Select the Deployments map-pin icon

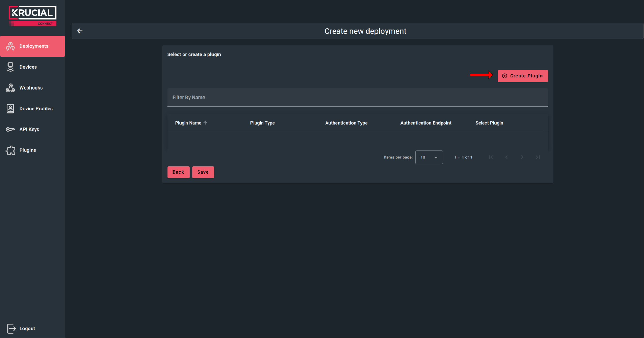tap(10, 46)
